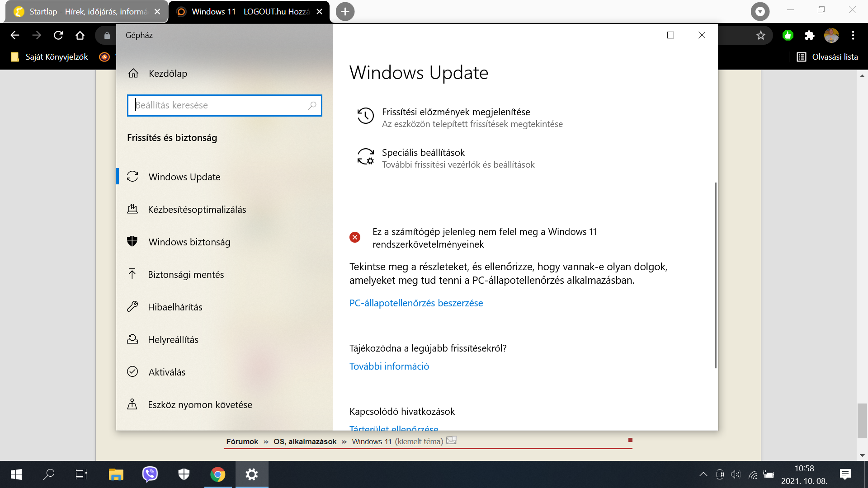Click OS, alkalmazások breadcrumb link
The width and height of the screenshot is (868, 488).
coord(305,441)
